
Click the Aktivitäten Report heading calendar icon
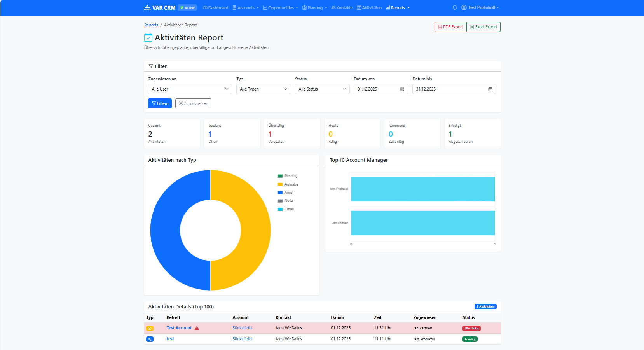point(148,38)
